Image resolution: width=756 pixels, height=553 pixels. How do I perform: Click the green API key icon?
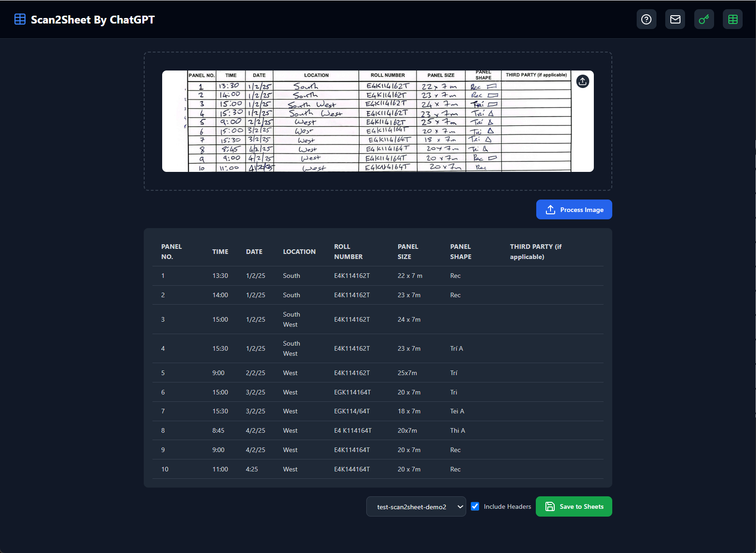[703, 19]
